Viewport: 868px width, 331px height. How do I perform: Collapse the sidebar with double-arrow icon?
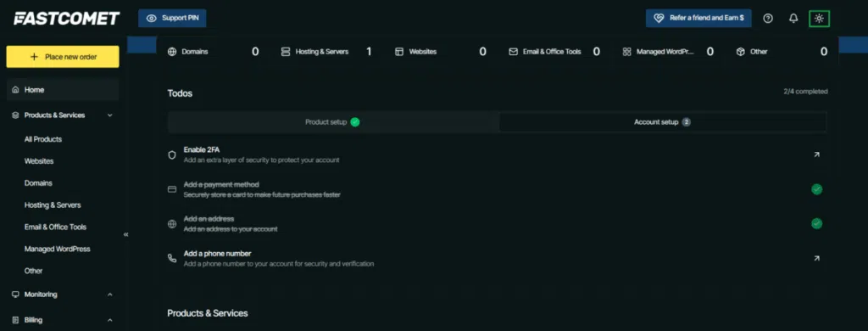125,234
